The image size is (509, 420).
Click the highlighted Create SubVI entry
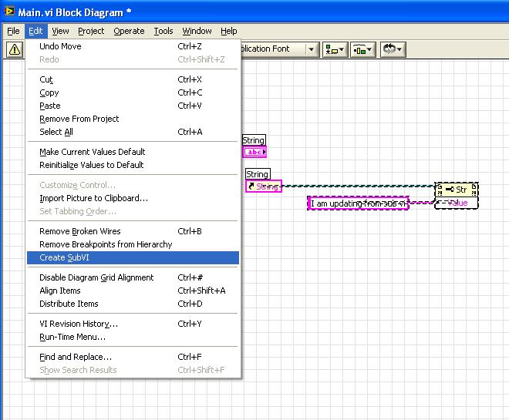(133, 258)
